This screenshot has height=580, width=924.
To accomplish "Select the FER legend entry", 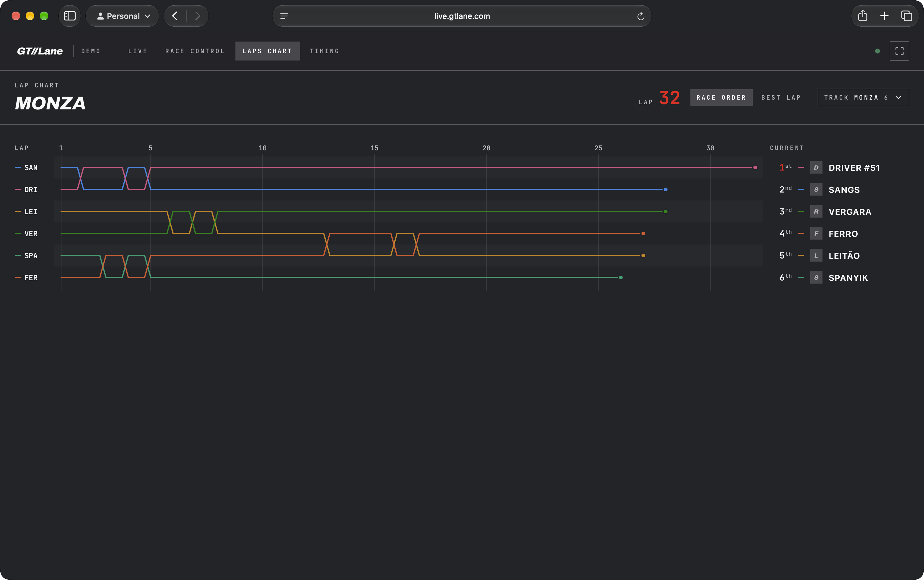I will [x=27, y=278].
